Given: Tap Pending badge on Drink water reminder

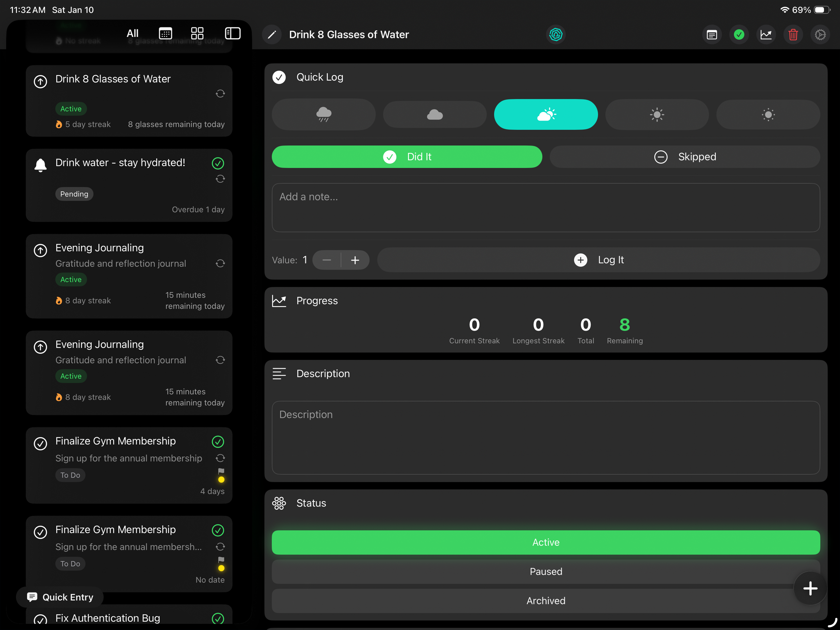Looking at the screenshot, I should (74, 194).
